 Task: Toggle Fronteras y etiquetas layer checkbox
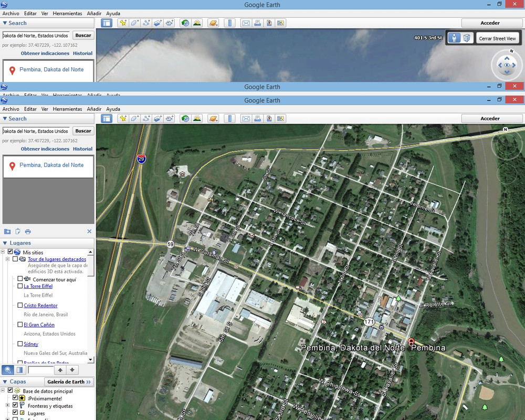click(x=15, y=405)
